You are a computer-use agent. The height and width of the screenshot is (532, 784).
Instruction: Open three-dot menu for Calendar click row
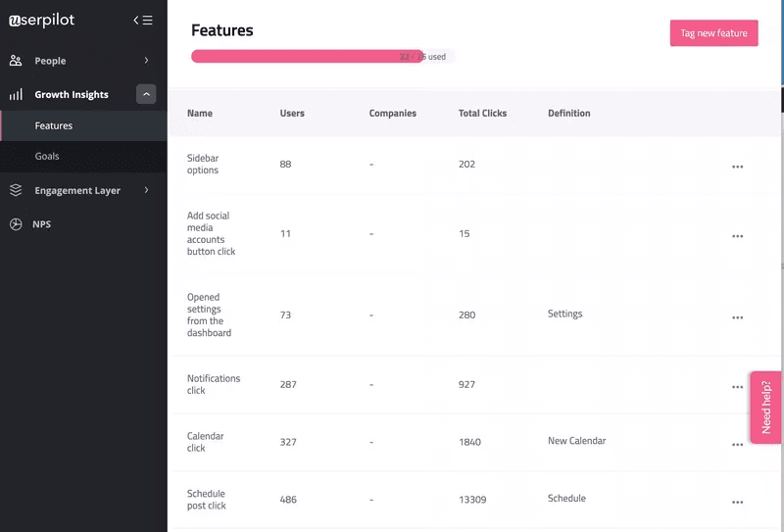coord(737,445)
